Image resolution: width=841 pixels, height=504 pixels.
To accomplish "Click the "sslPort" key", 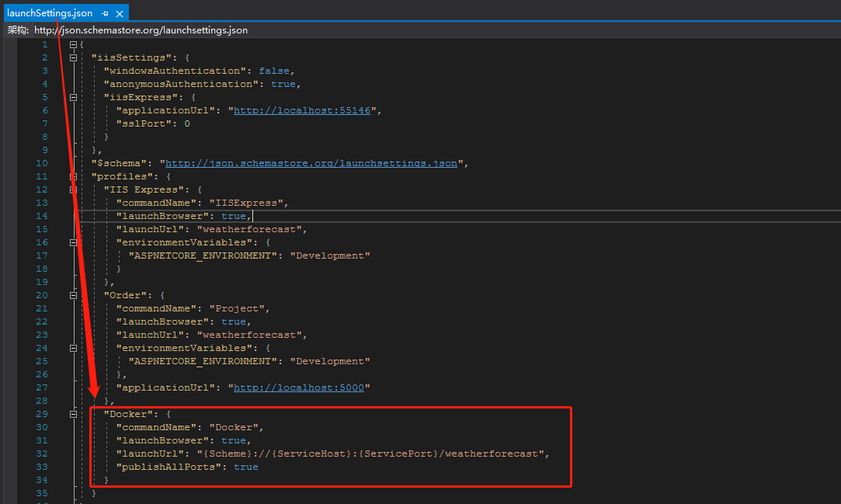I will [x=144, y=123].
